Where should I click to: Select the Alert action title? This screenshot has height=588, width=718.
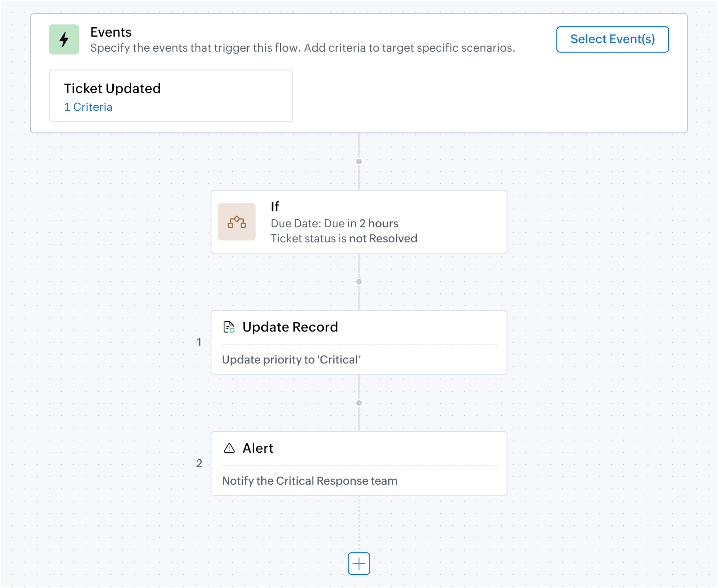[x=258, y=448]
